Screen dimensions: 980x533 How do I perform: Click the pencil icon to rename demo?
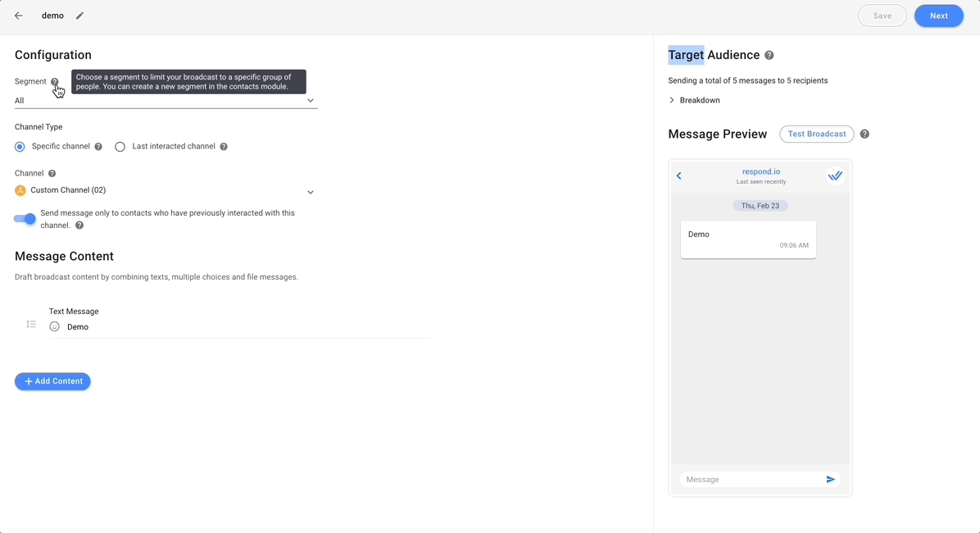[79, 16]
